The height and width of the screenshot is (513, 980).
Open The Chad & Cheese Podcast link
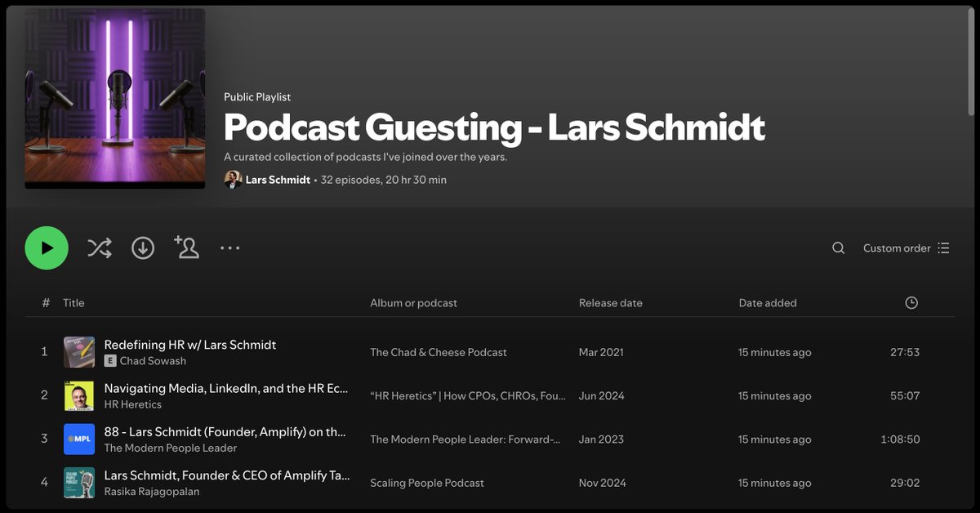(439, 352)
